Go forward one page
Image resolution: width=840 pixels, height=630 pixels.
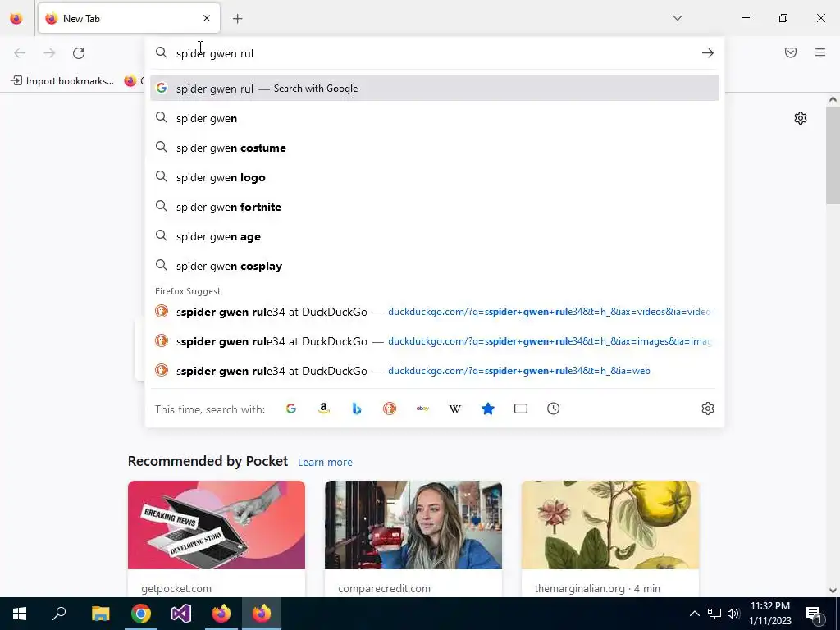coord(49,53)
